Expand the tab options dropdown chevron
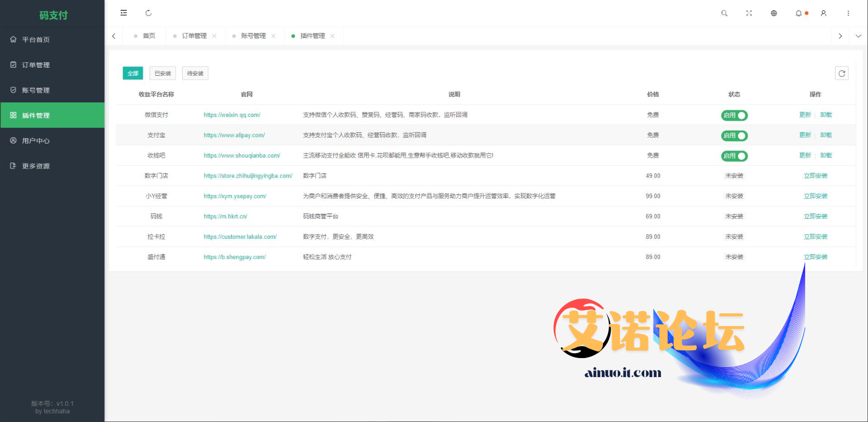The width and height of the screenshot is (868, 422). pyautogui.click(x=858, y=36)
